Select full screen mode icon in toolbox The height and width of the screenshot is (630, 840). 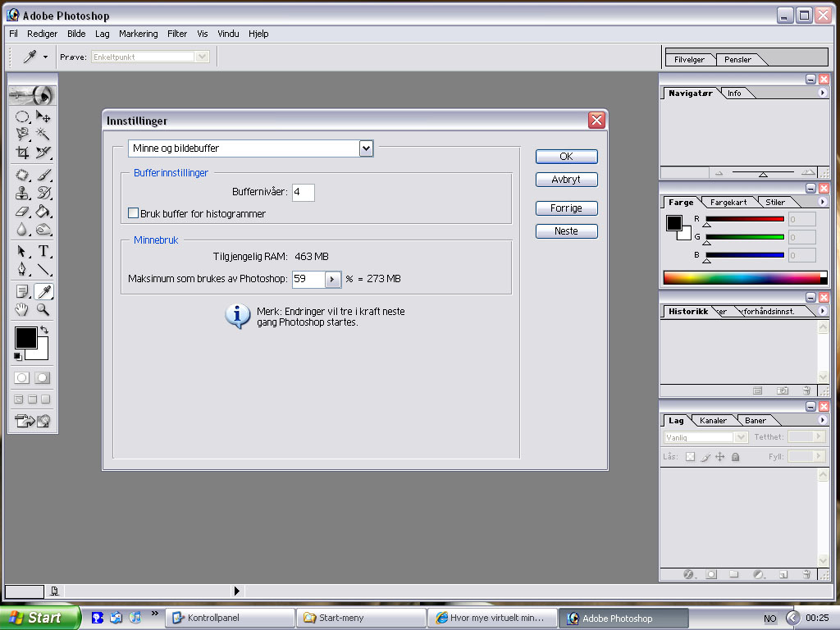click(46, 399)
